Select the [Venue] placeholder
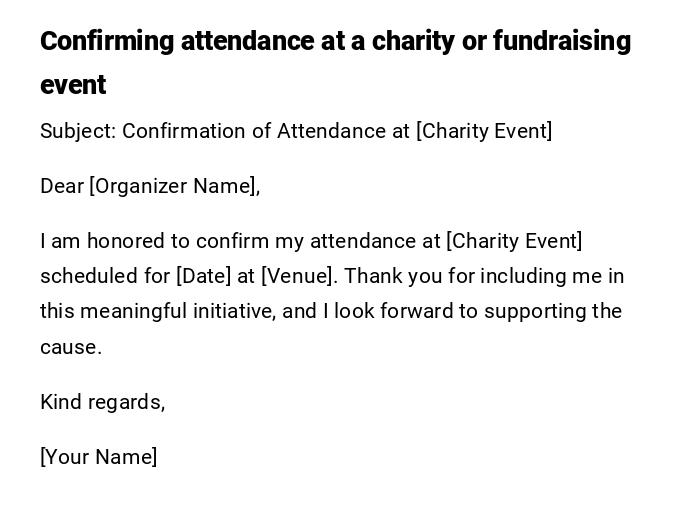This screenshot has width=700, height=519. point(299,276)
